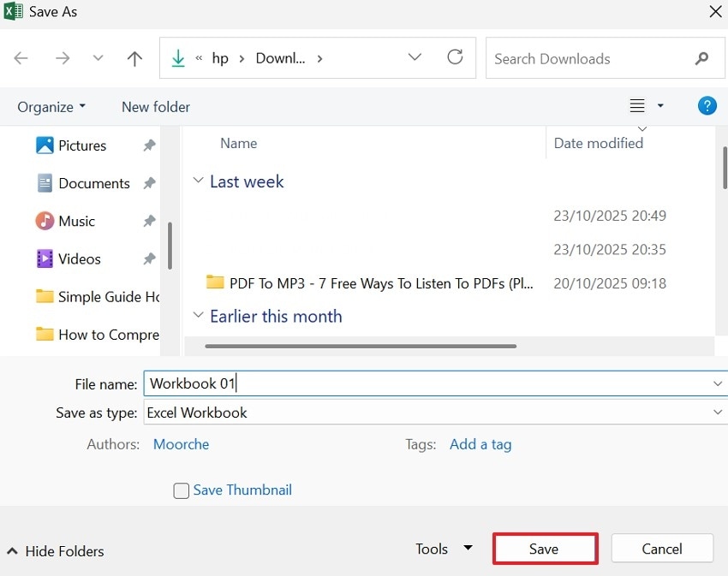This screenshot has width=728, height=576.
Task: Click the pin icon next to Music
Action: (149, 221)
